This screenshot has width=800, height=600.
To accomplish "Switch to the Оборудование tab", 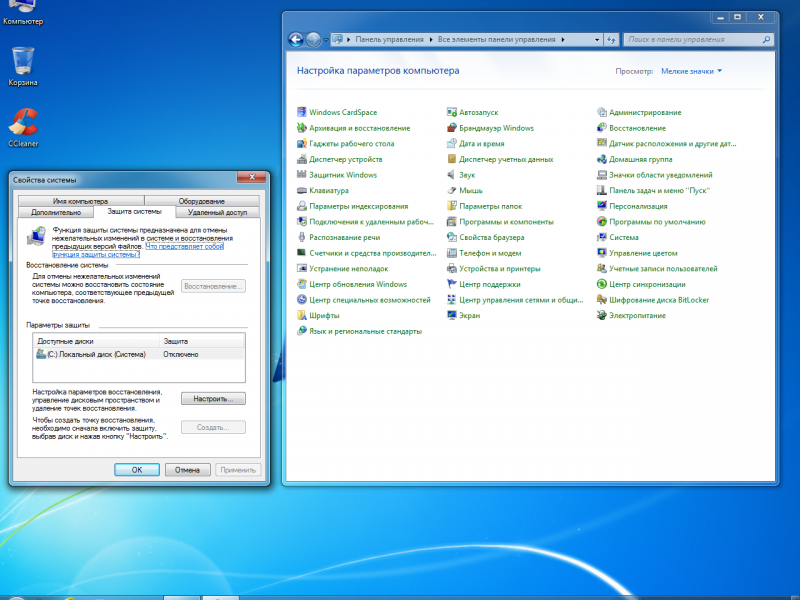I will pyautogui.click(x=202, y=201).
